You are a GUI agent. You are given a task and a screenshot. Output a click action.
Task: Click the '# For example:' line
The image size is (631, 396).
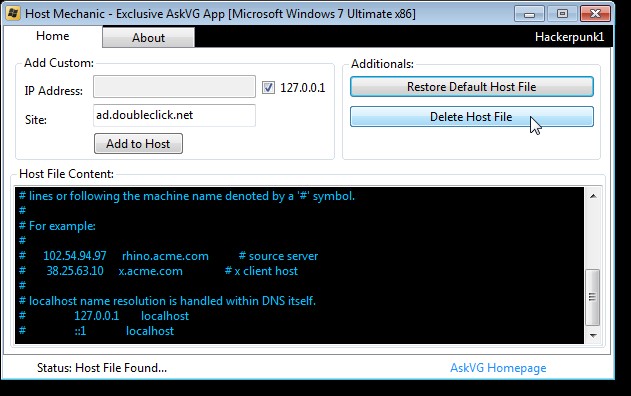pos(58,226)
